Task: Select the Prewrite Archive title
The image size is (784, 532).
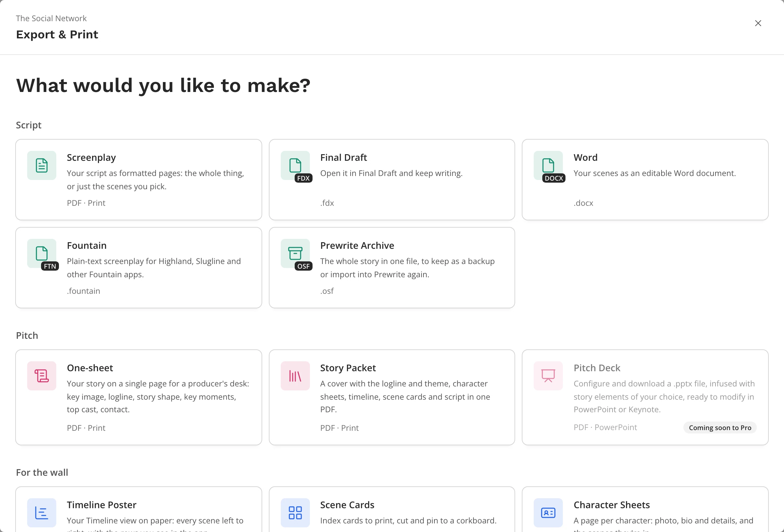Action: [x=357, y=245]
